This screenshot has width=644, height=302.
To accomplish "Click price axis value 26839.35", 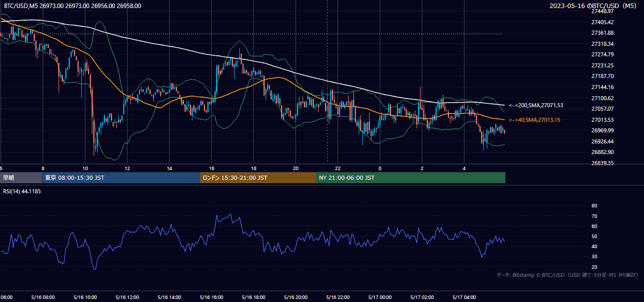I will [602, 163].
